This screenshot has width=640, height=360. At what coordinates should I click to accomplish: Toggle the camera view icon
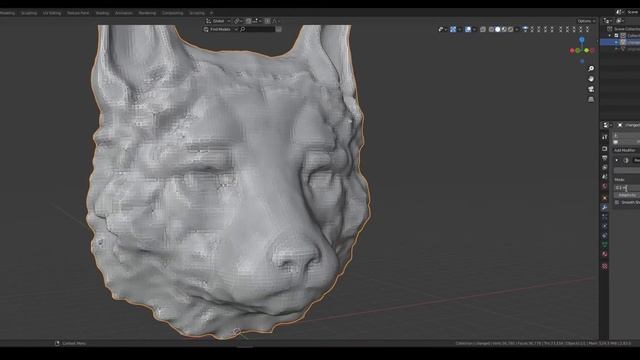591,89
